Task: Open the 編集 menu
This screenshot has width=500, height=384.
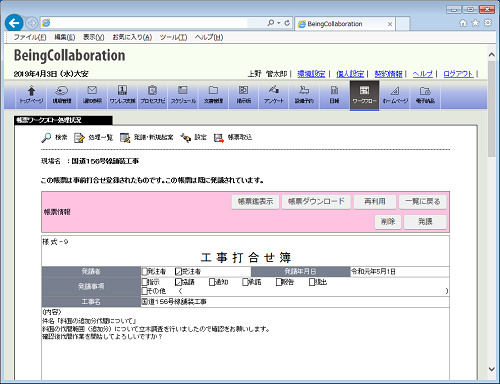Action: coord(65,37)
